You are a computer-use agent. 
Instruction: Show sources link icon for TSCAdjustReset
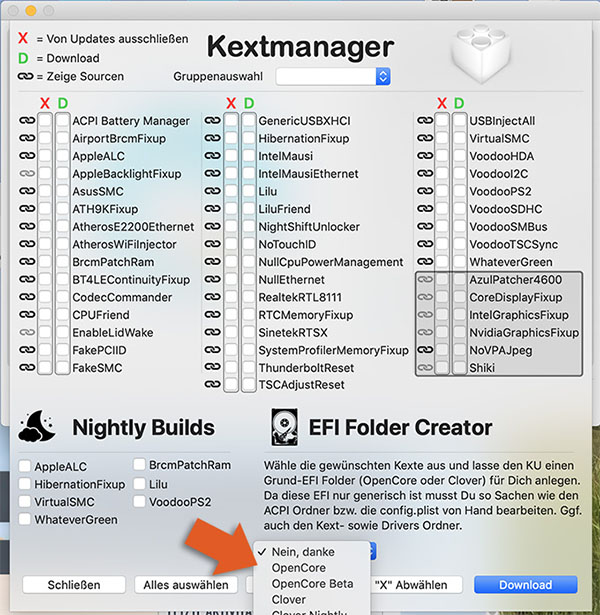[213, 384]
